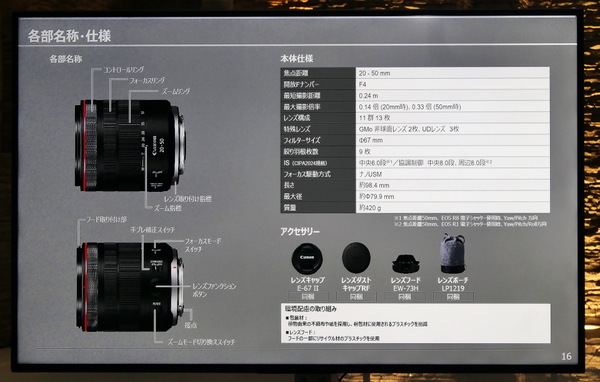This screenshot has width=600, height=382.
Task: Click the ズームモード切り換えスイッチ label
Action: click(201, 342)
